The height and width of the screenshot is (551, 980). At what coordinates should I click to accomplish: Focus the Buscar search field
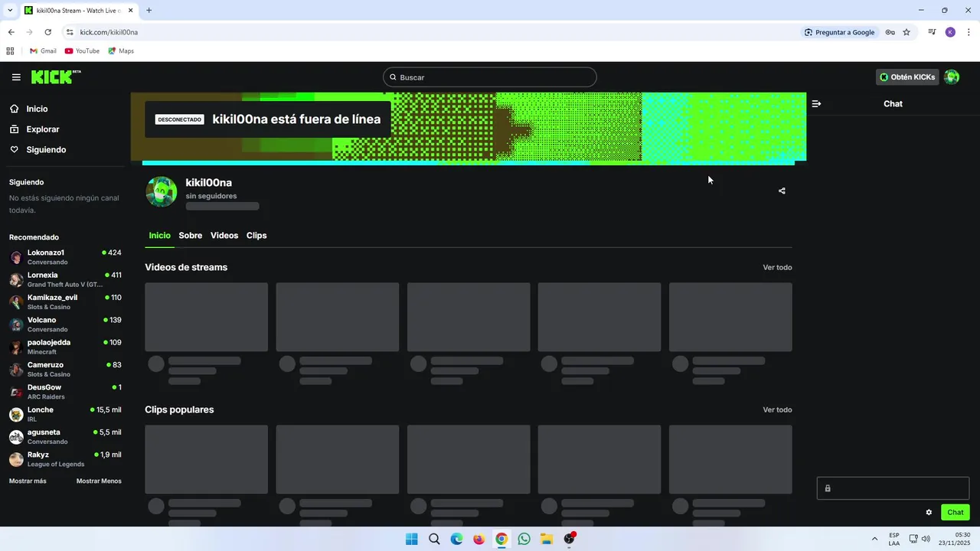coord(490,77)
